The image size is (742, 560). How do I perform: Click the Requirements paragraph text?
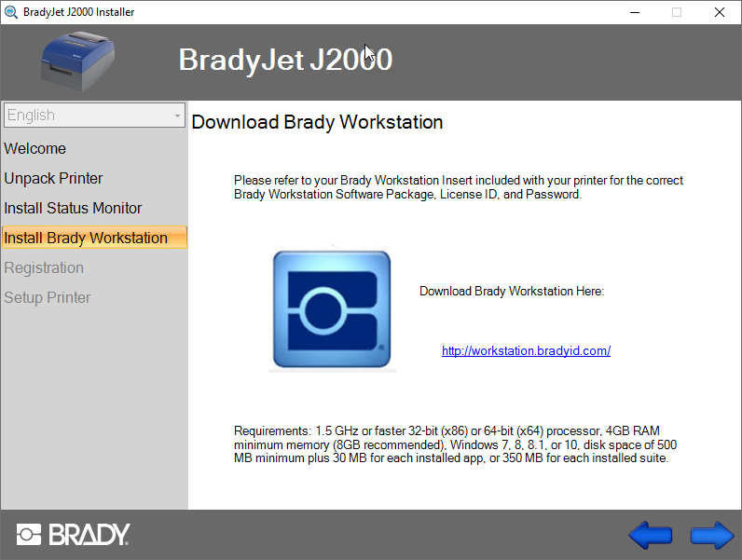pos(455,444)
